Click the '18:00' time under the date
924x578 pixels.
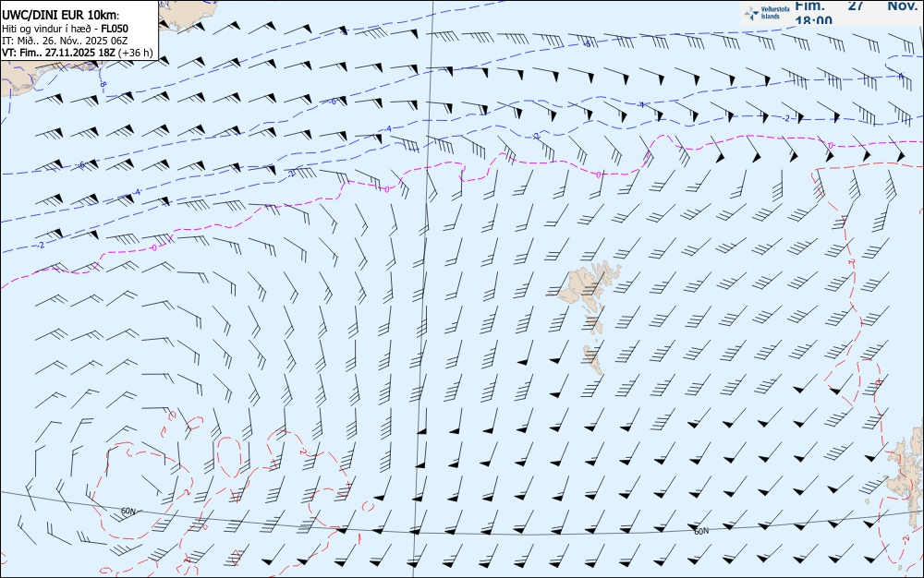[x=813, y=20]
